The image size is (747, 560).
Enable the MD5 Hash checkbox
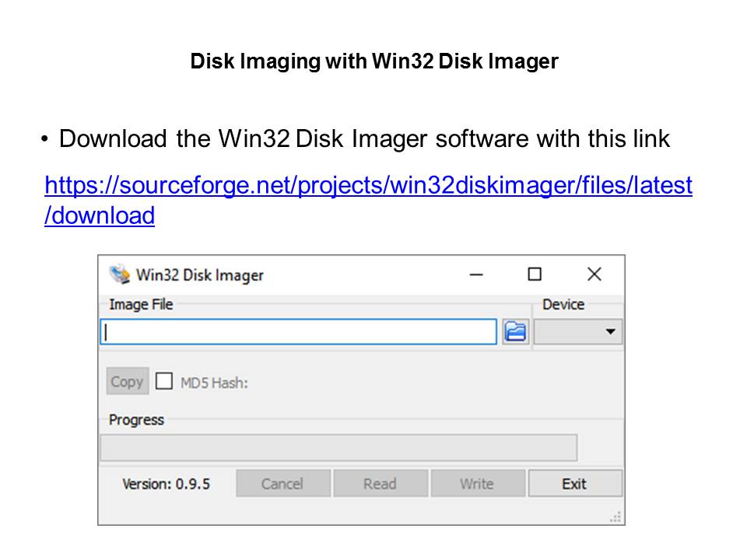(x=164, y=382)
